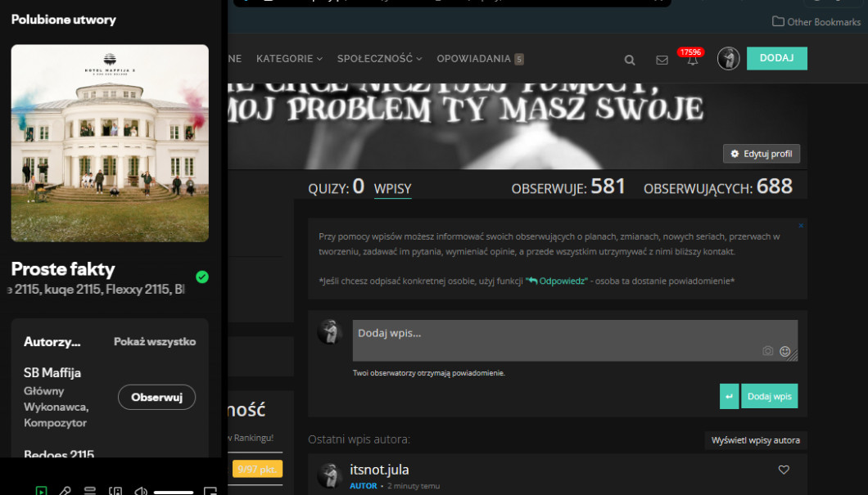Open the Spotify queue icon
The height and width of the screenshot is (495, 868).
point(90,491)
